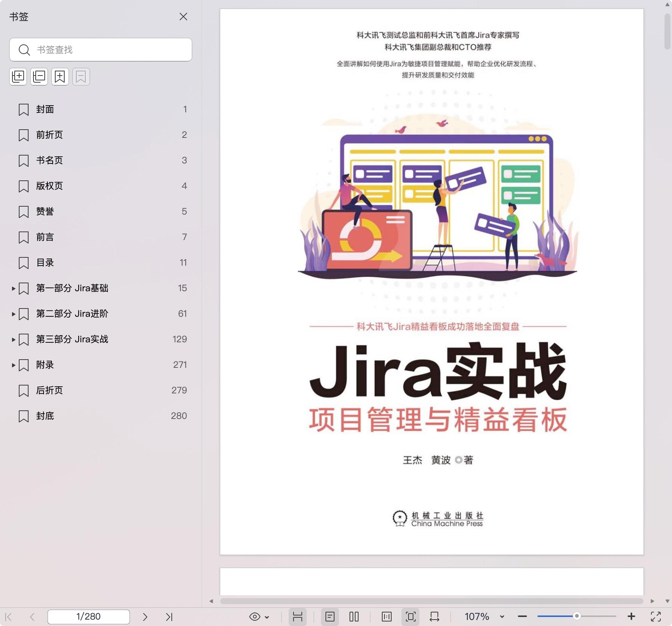The height and width of the screenshot is (626, 672).
Task: Click scroll left arrow
Action: click(211, 601)
